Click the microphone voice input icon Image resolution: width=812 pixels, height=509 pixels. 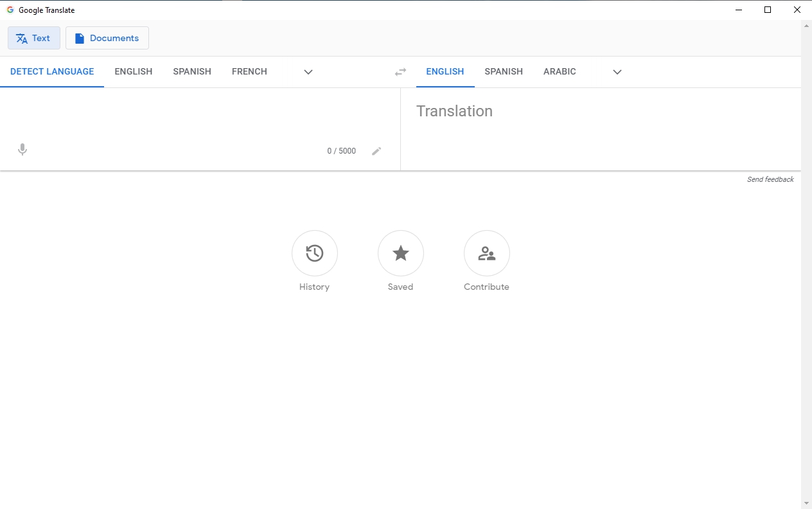[22, 150]
